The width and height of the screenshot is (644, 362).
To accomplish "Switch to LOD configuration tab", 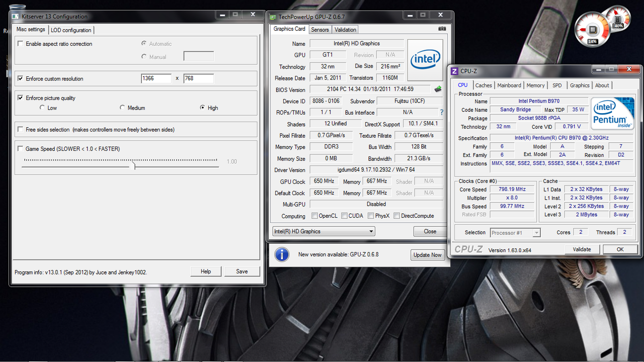I will tap(71, 30).
